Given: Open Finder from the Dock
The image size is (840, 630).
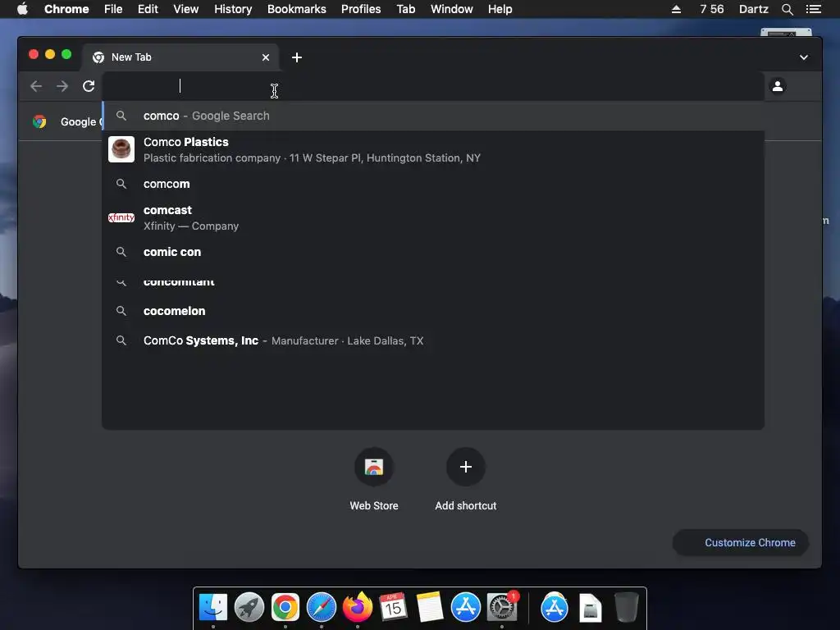Looking at the screenshot, I should coord(213,607).
